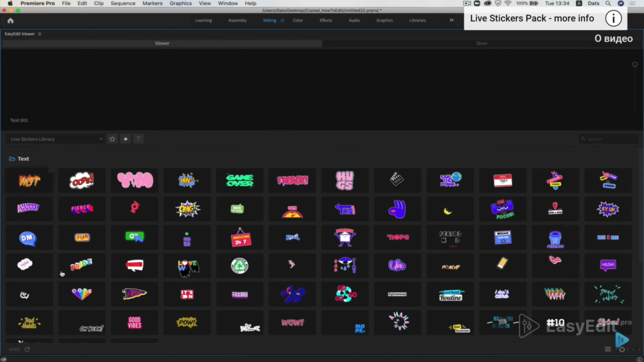Click the Wi-Fi icon in the menu bar
Screen dimensions: 644x362
click(x=508, y=3)
